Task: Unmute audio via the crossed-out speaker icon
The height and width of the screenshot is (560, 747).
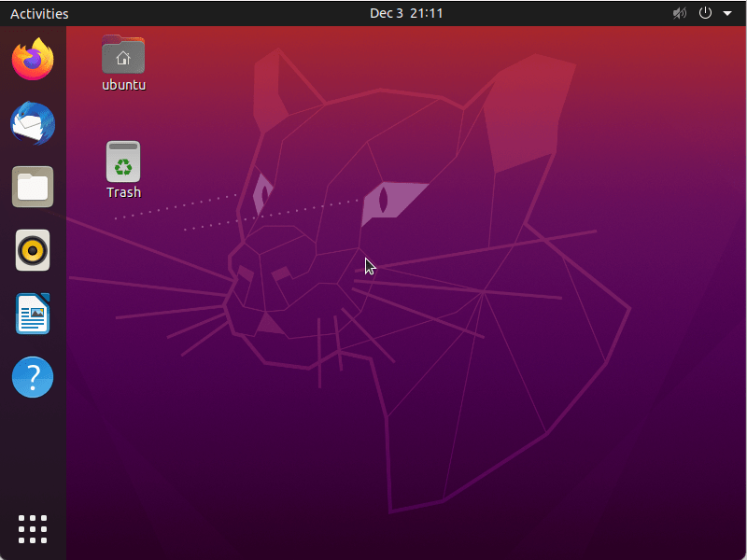Action: pos(680,13)
